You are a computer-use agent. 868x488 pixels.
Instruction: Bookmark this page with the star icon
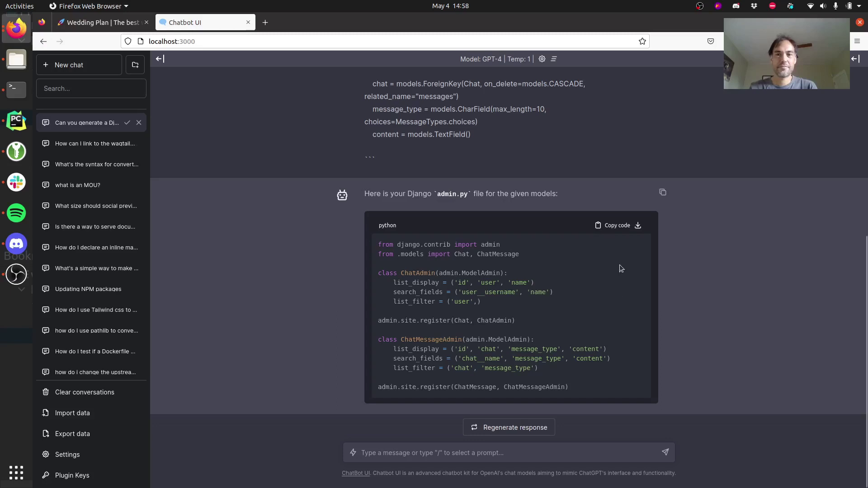pos(642,42)
